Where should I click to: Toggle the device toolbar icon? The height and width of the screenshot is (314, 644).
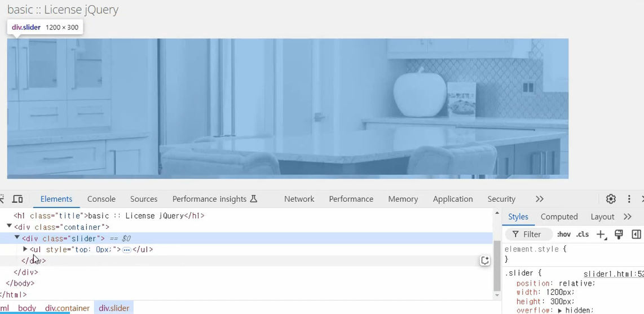point(17,199)
